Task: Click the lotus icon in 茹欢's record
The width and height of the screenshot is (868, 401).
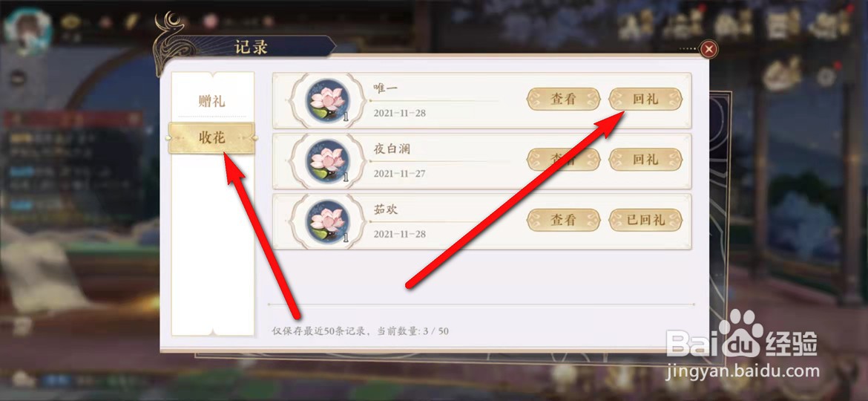Action: 328,221
